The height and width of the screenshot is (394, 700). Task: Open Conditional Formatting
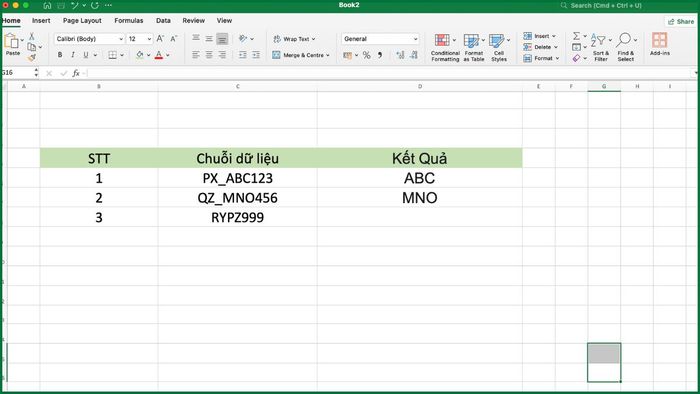pyautogui.click(x=445, y=47)
